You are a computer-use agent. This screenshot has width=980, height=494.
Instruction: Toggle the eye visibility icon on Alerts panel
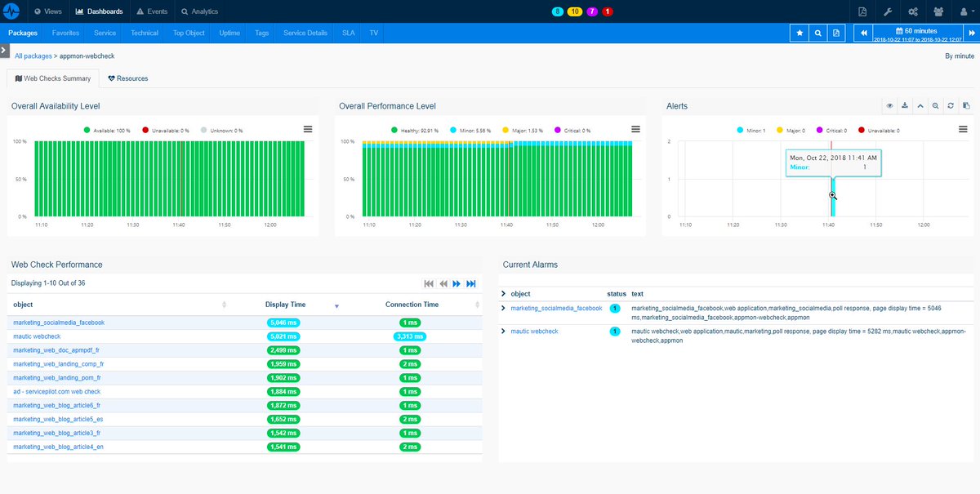point(889,105)
